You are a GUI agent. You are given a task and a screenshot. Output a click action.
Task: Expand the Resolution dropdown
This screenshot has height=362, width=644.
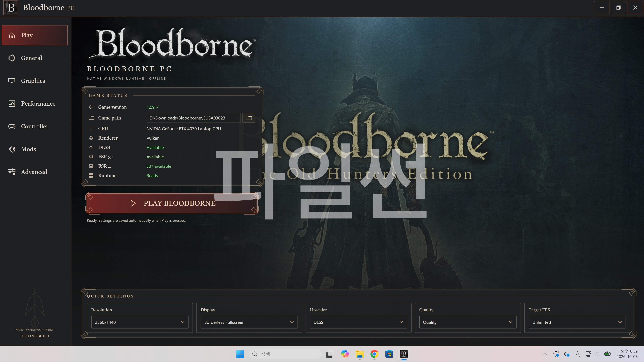point(140,322)
